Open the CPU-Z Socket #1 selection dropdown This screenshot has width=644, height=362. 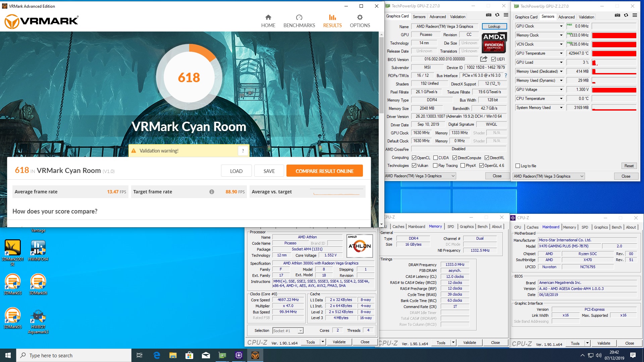(288, 331)
